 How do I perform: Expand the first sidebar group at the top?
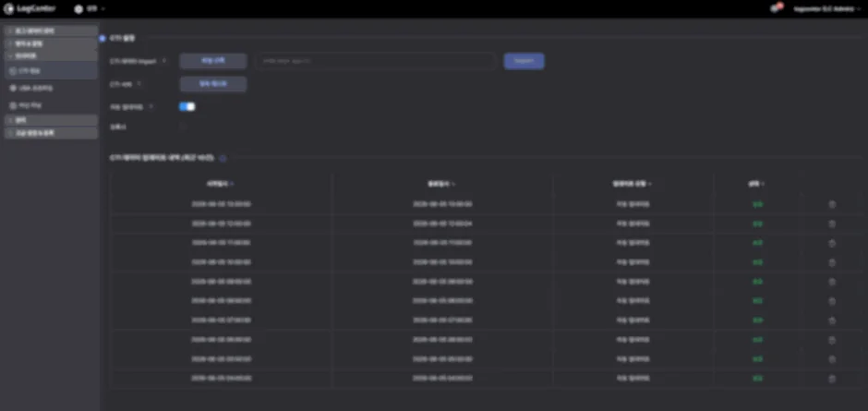click(51, 31)
